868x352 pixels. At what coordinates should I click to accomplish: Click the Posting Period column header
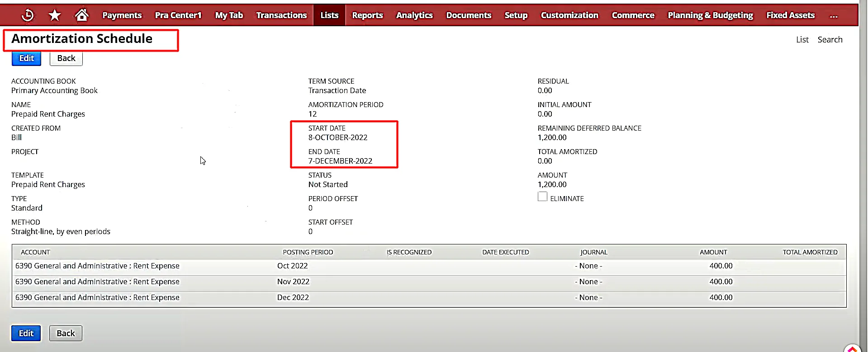click(308, 252)
